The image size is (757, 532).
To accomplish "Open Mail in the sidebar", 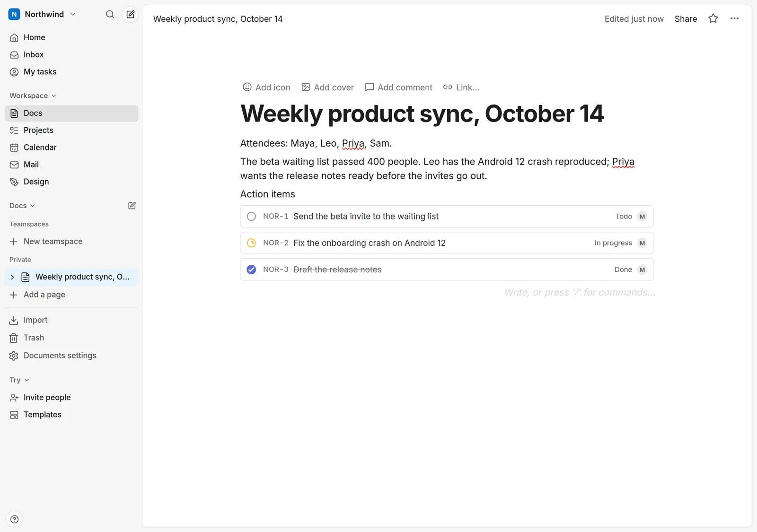I will tap(71, 165).
